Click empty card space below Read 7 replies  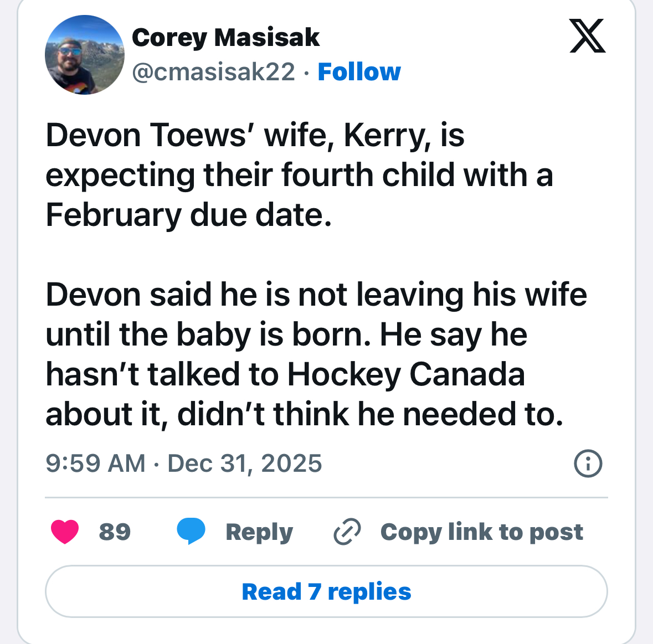pos(326,630)
